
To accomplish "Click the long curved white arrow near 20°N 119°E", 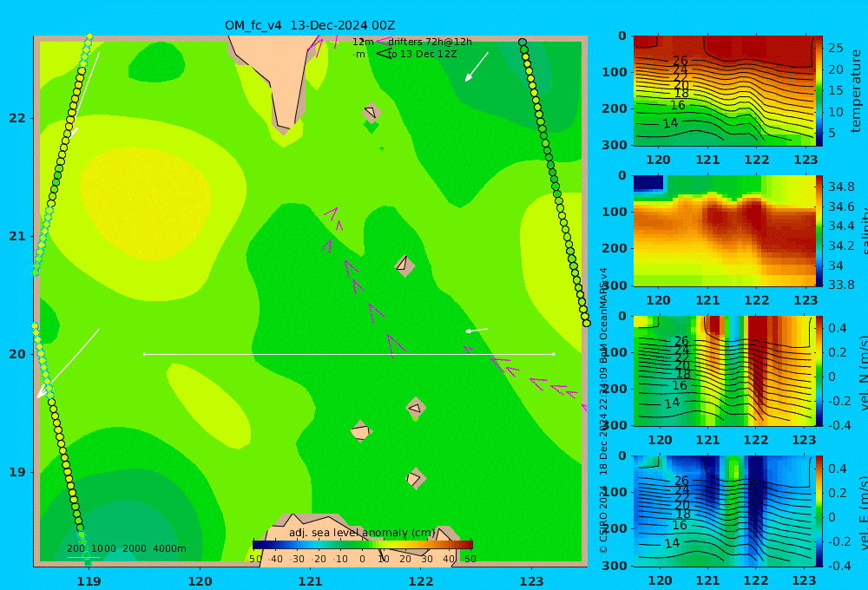I will tap(68, 363).
